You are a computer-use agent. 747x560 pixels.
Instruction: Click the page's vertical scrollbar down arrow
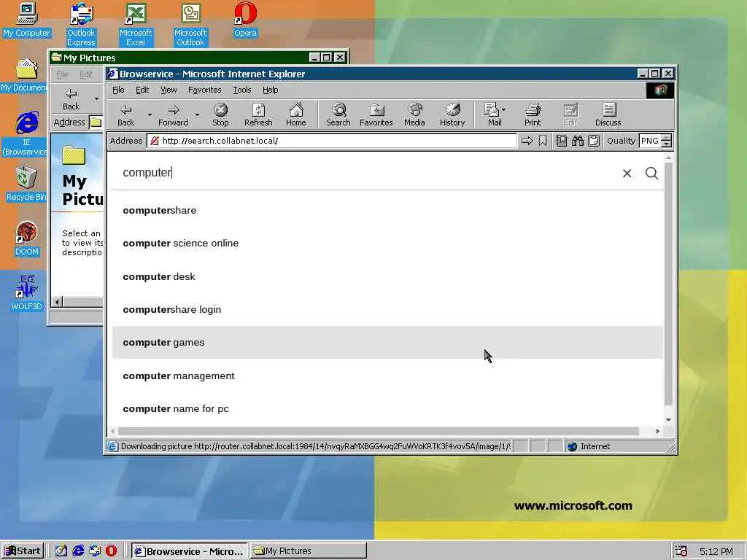[668, 420]
